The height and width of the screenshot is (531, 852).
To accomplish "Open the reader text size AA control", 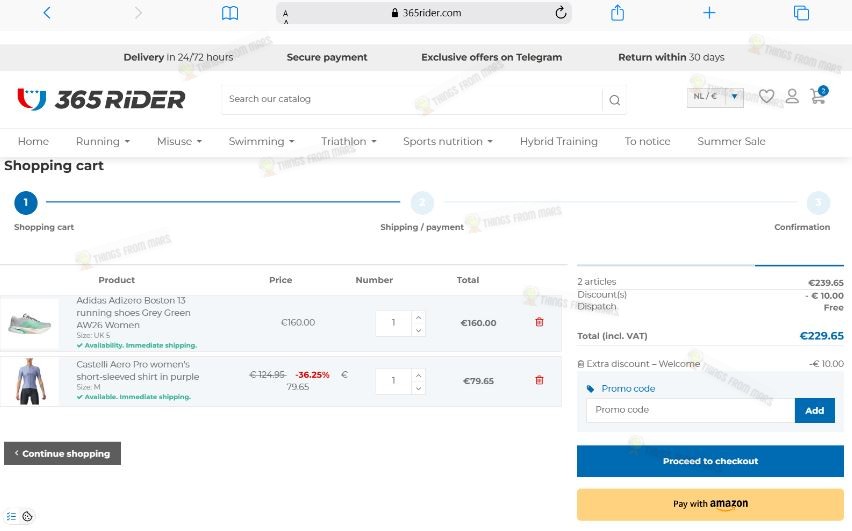I will [x=286, y=16].
